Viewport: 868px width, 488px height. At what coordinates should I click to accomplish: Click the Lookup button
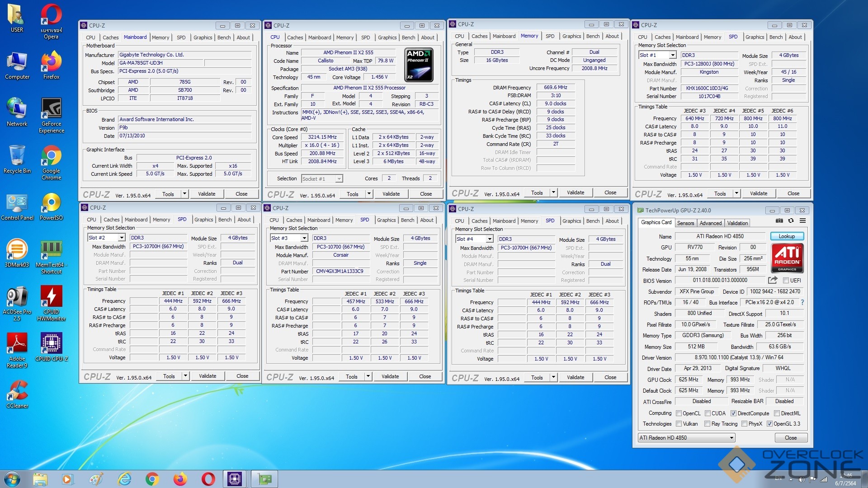(x=787, y=236)
